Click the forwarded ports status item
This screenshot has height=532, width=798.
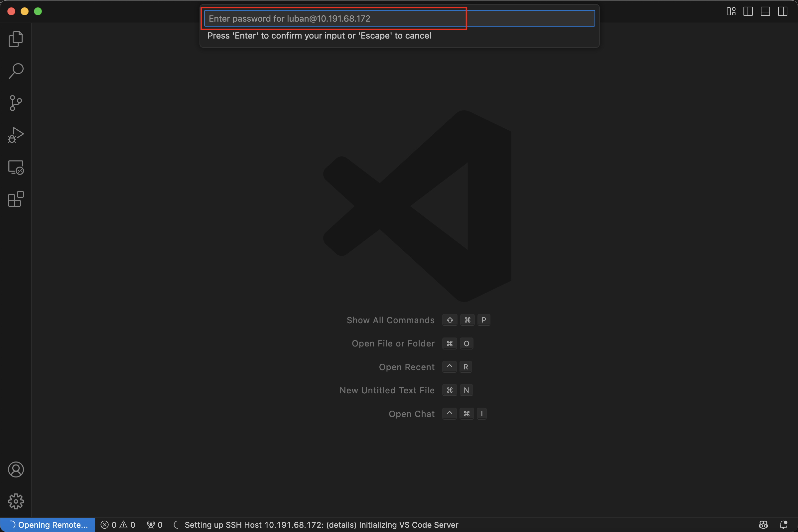point(154,525)
